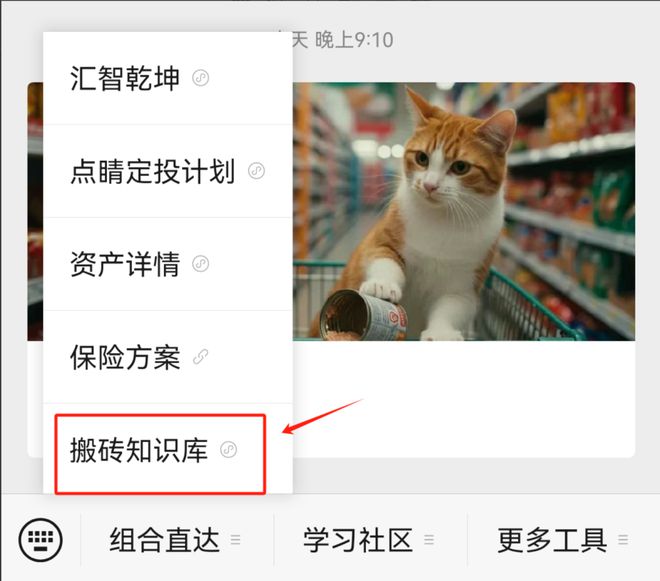
Task: Open 搬砖知识库 highlighted menu entry
Action: (x=160, y=454)
